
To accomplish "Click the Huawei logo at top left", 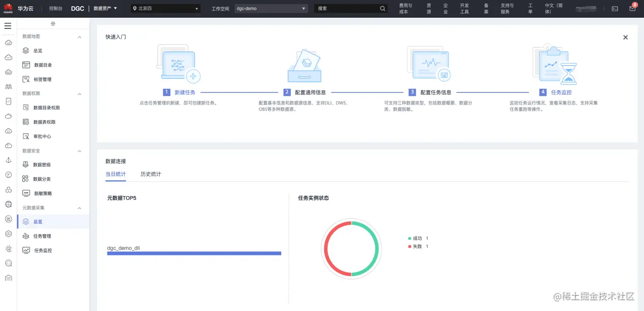I will point(8,9).
